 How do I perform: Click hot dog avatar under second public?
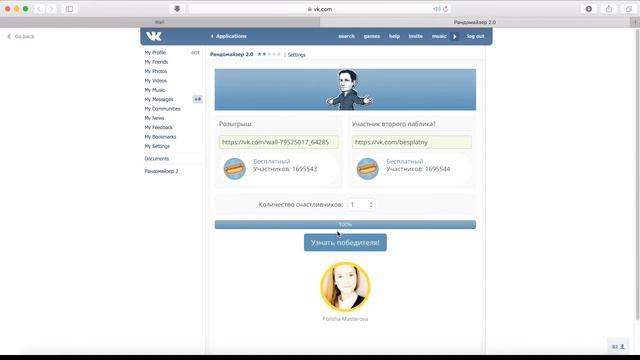[368, 169]
